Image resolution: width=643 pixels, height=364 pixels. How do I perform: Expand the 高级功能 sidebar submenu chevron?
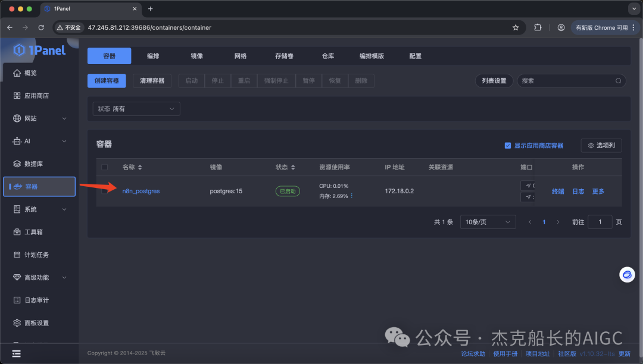tap(64, 277)
